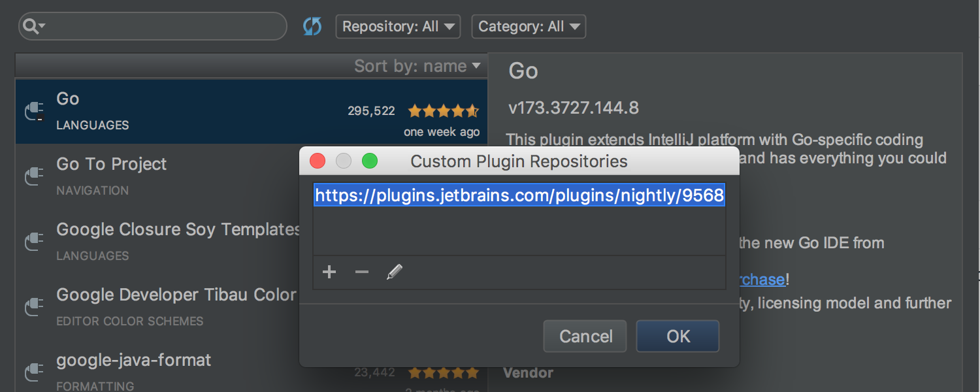Viewport: 980px width, 392px height.
Task: Click the magnifier search options icon
Action: (33, 26)
